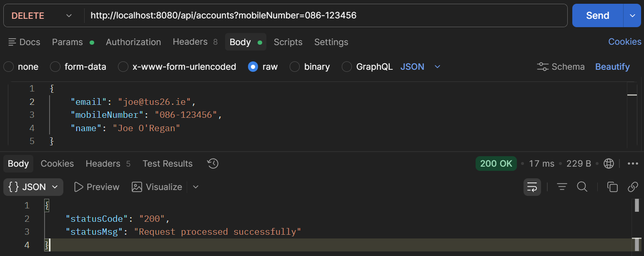Select the GraphQL body radio option
This screenshot has height=256, width=644.
coord(347,67)
